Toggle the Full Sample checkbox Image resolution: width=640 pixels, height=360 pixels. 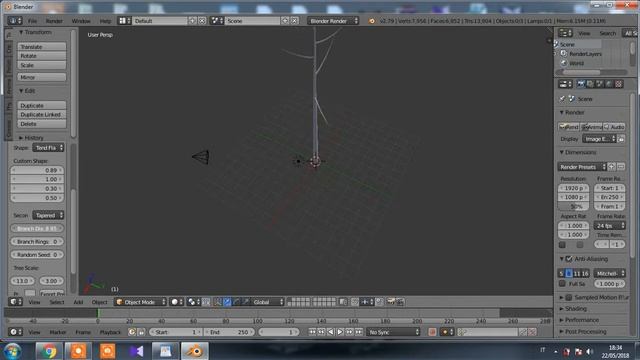tap(562, 284)
